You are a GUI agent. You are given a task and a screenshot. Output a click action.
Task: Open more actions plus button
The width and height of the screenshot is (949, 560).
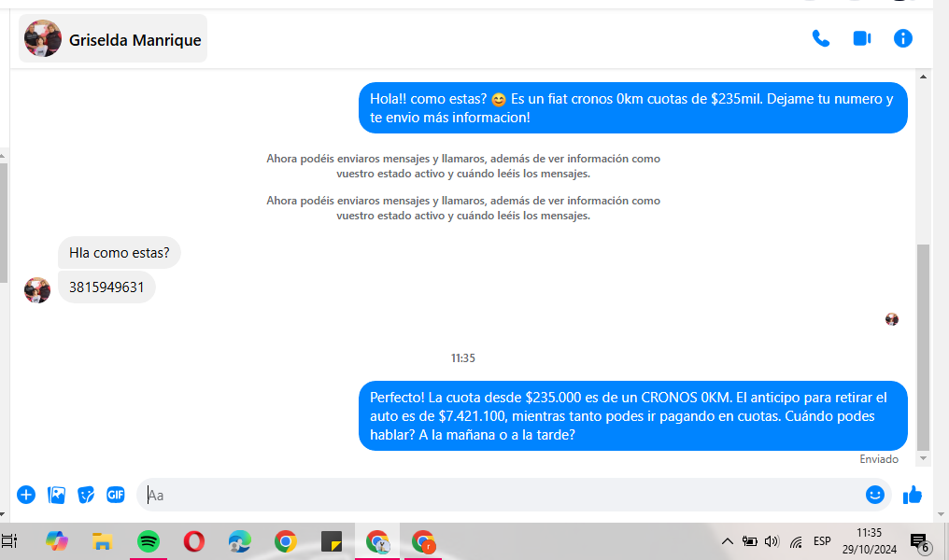pyautogui.click(x=26, y=495)
